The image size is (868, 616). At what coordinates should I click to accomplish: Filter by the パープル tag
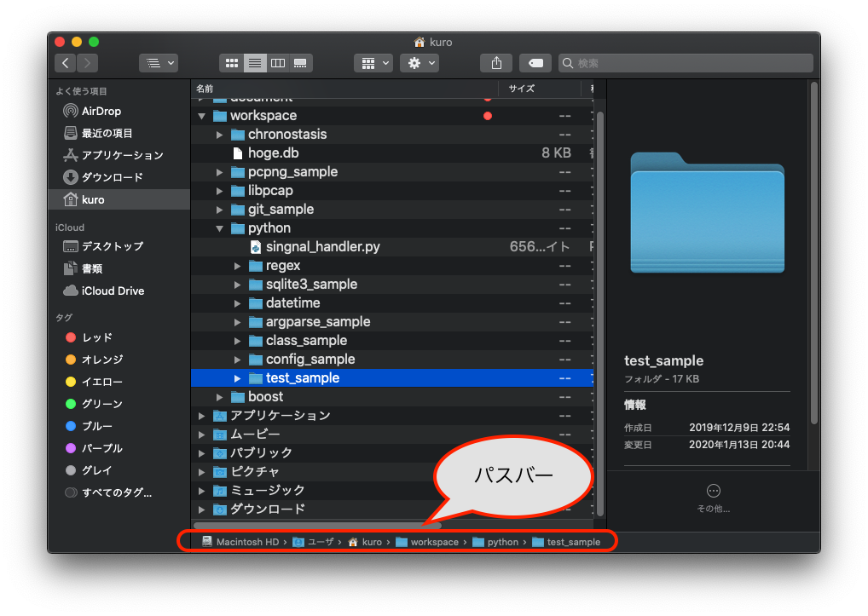[119, 448]
